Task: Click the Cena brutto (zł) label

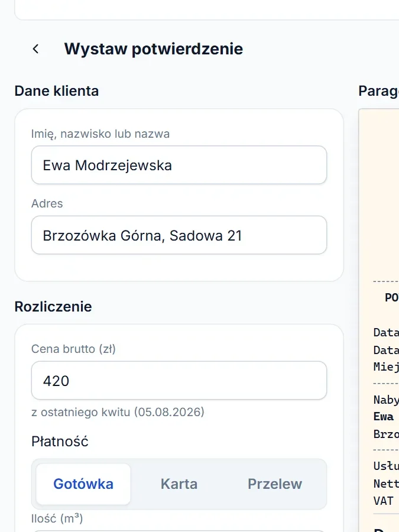Action: (x=74, y=349)
